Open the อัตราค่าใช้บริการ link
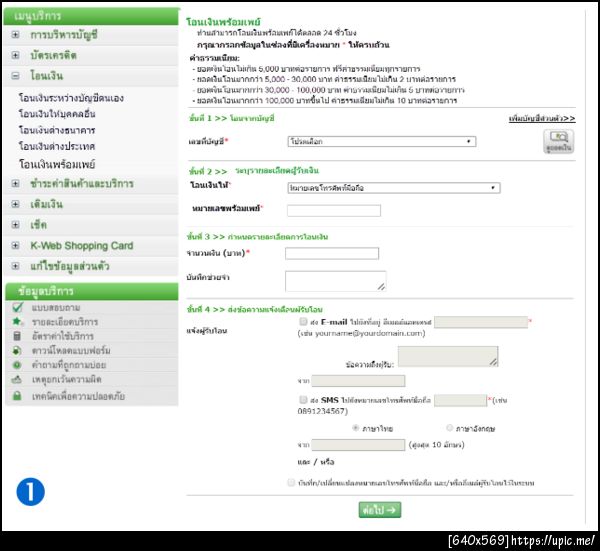 click(x=63, y=336)
